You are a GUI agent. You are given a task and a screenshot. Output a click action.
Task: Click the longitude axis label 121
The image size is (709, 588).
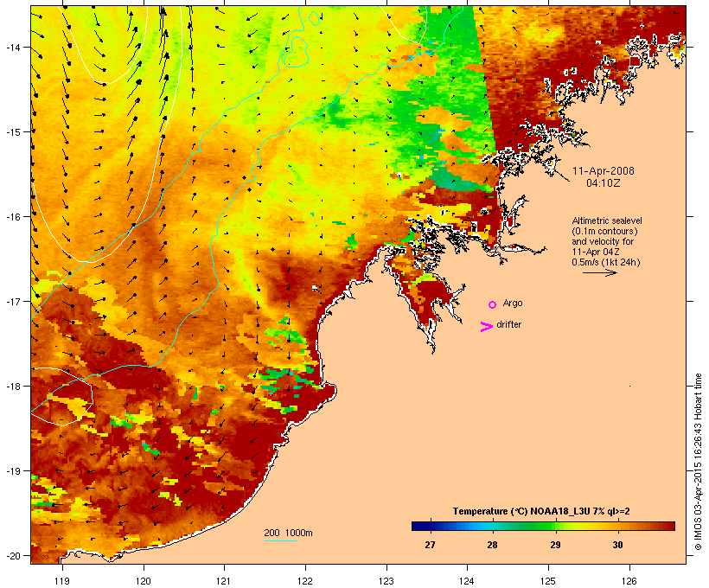[x=224, y=581]
